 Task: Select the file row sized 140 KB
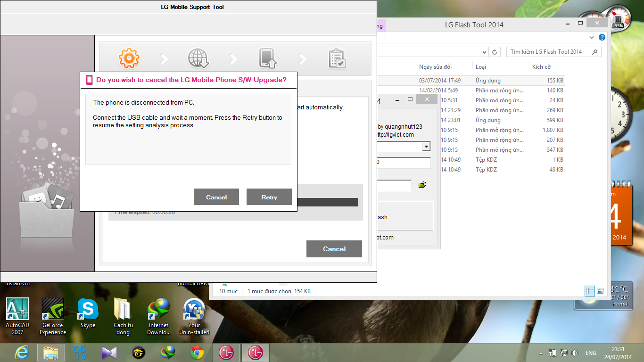tap(471, 90)
